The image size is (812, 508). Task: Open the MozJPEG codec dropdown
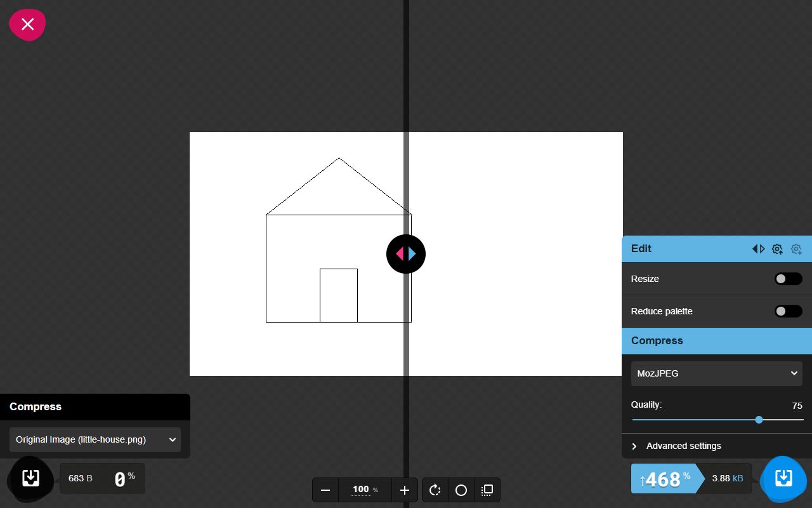(717, 373)
